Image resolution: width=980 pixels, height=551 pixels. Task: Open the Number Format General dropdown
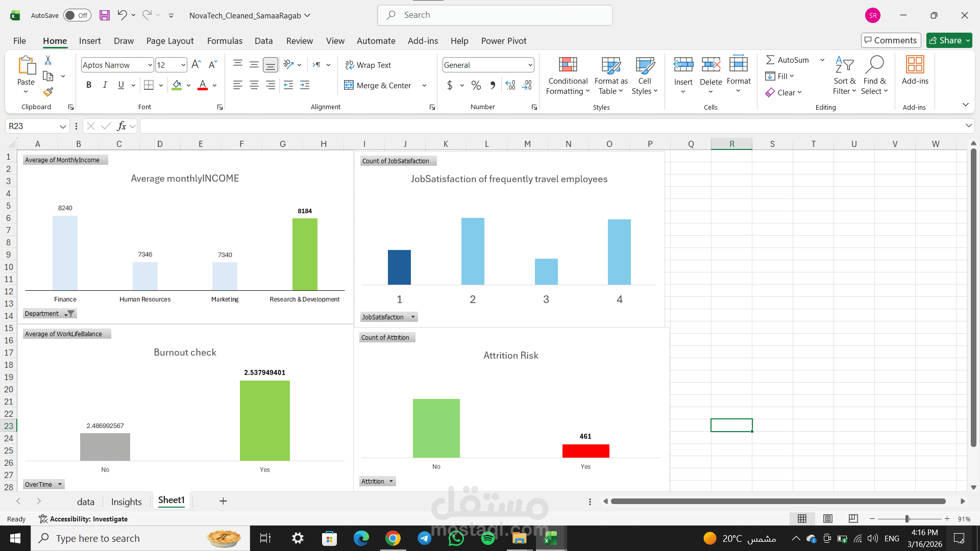pos(530,65)
